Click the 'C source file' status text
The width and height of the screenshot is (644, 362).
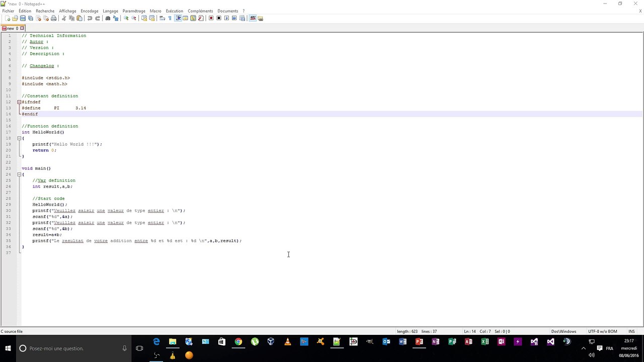(x=12, y=331)
